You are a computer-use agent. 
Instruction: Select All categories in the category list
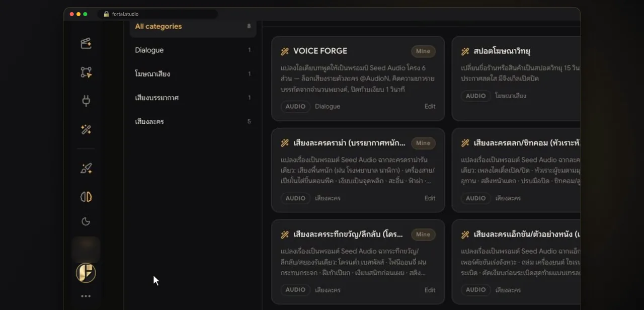[193, 27]
